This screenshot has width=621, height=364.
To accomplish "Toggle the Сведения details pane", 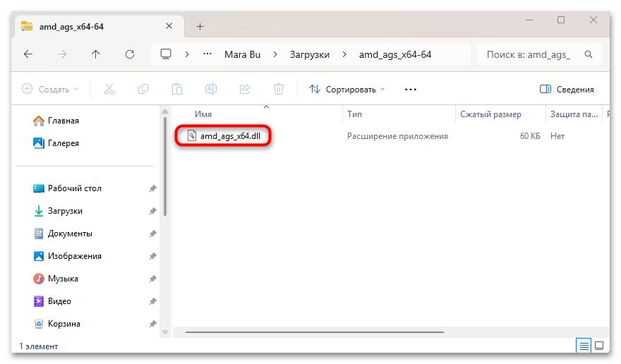I will [x=567, y=89].
